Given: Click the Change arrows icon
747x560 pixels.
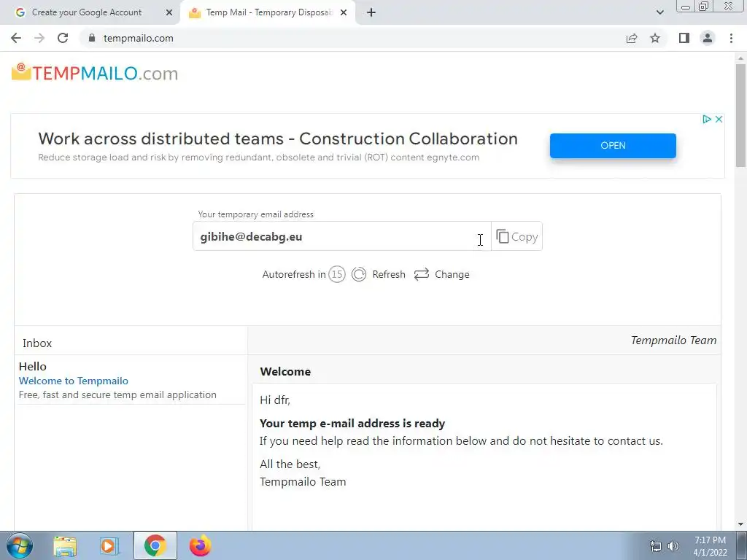Looking at the screenshot, I should [422, 274].
